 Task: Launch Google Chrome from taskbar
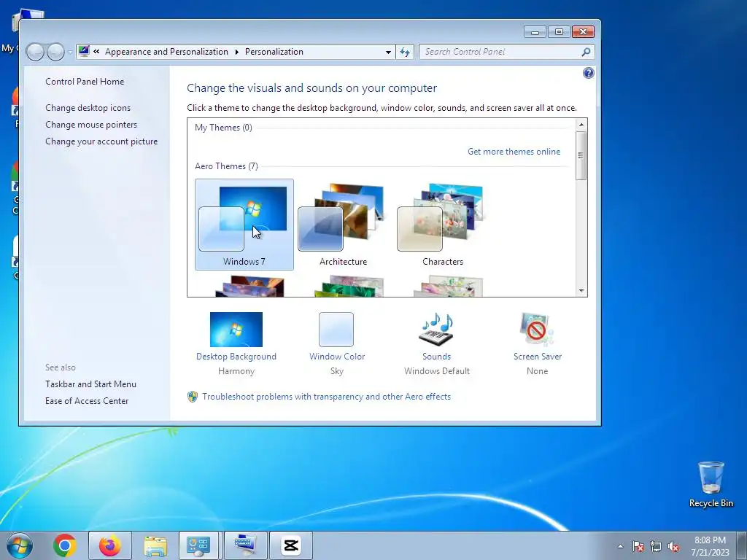(x=65, y=545)
